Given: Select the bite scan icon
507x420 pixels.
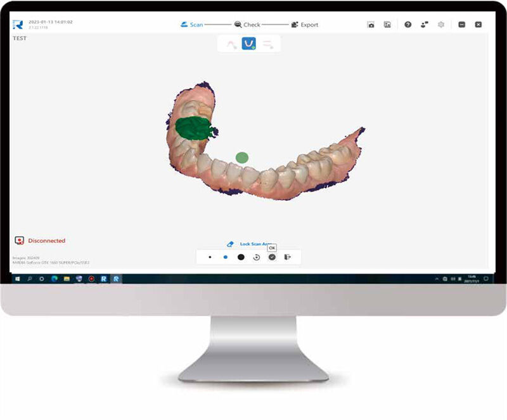Looking at the screenshot, I should [x=268, y=44].
